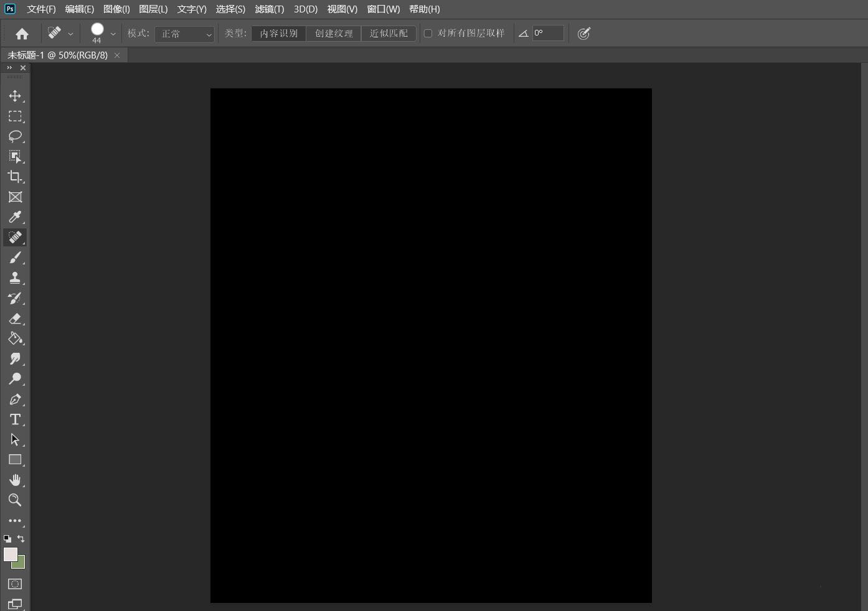Select the Brush tool

15,258
